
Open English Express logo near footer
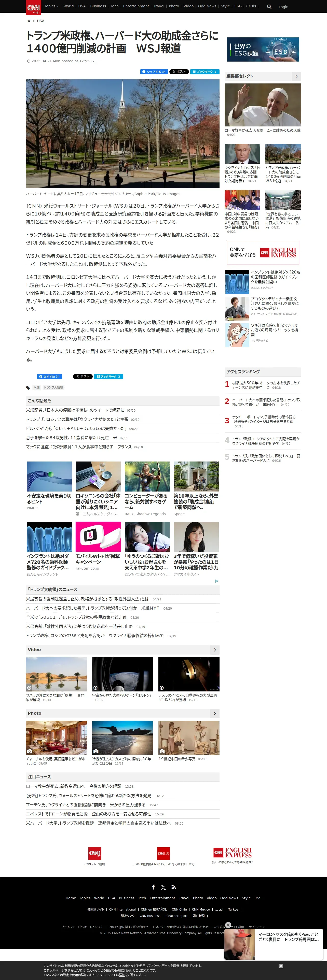(232, 853)
